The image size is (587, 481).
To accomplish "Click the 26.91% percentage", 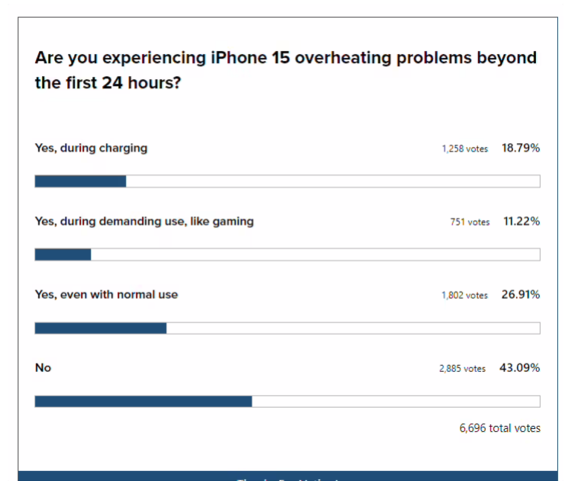I will pos(521,295).
